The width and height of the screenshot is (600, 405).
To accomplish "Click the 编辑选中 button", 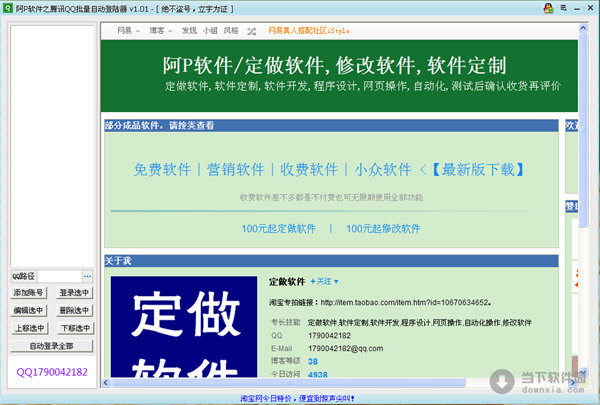I will (x=29, y=310).
